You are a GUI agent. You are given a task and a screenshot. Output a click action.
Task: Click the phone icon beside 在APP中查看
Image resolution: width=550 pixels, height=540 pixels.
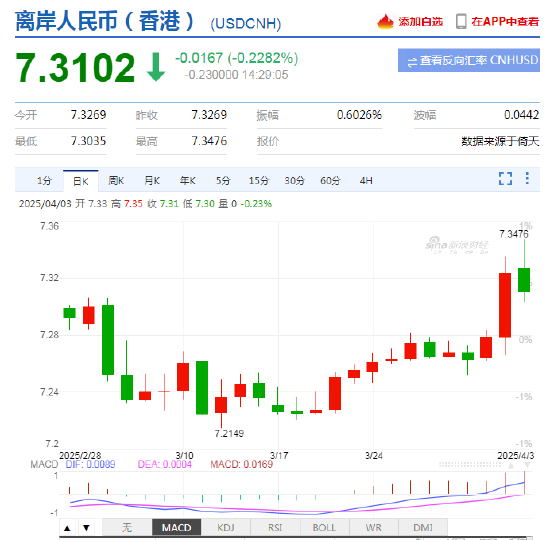coord(461,22)
